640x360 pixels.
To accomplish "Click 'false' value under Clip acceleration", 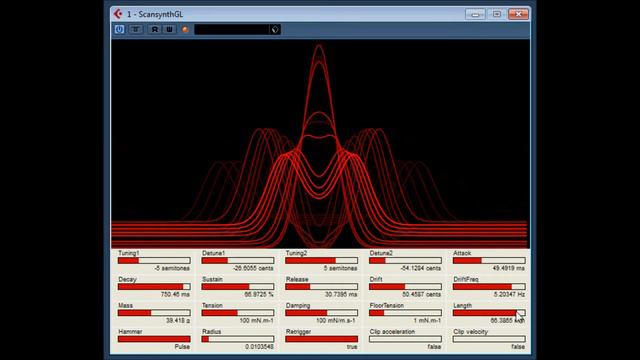I will pyautogui.click(x=434, y=347).
